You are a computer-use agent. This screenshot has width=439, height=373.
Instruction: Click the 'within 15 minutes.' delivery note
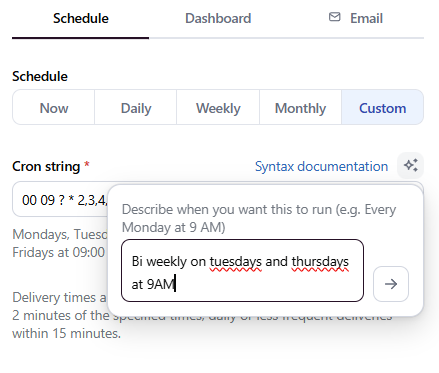(67, 333)
